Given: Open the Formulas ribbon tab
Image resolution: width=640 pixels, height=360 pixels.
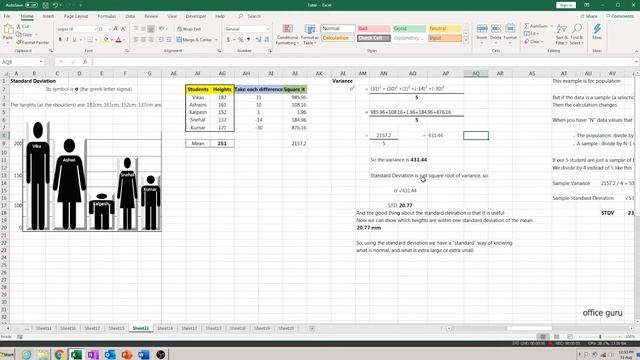Looking at the screenshot, I should 107,16.
